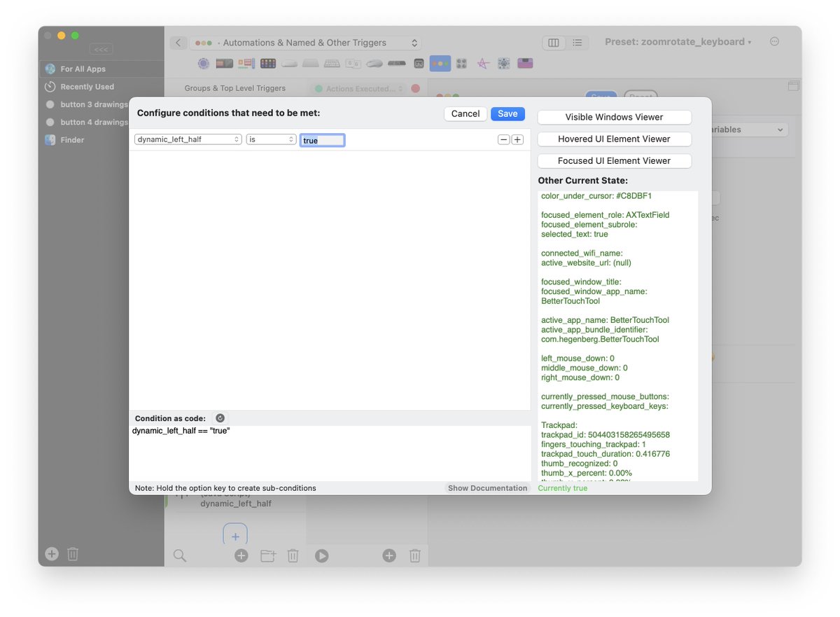Add new app with sidebar plus icon
The width and height of the screenshot is (840, 617).
pos(52,554)
